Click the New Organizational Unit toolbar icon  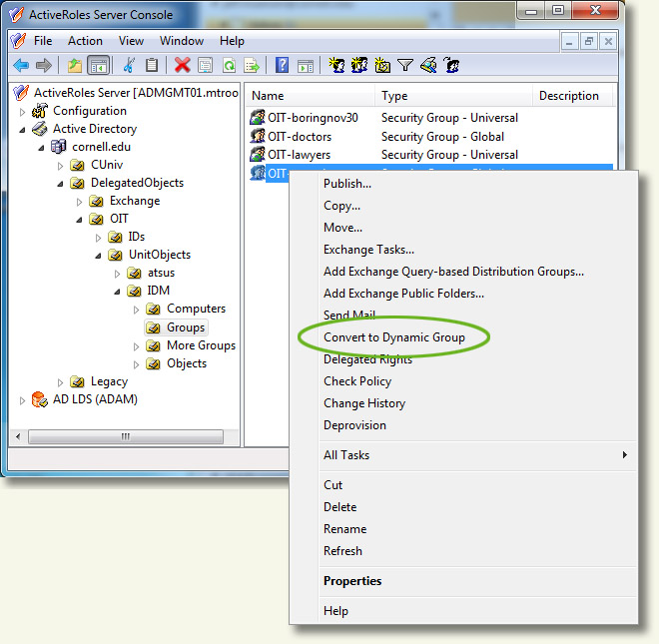(x=382, y=65)
